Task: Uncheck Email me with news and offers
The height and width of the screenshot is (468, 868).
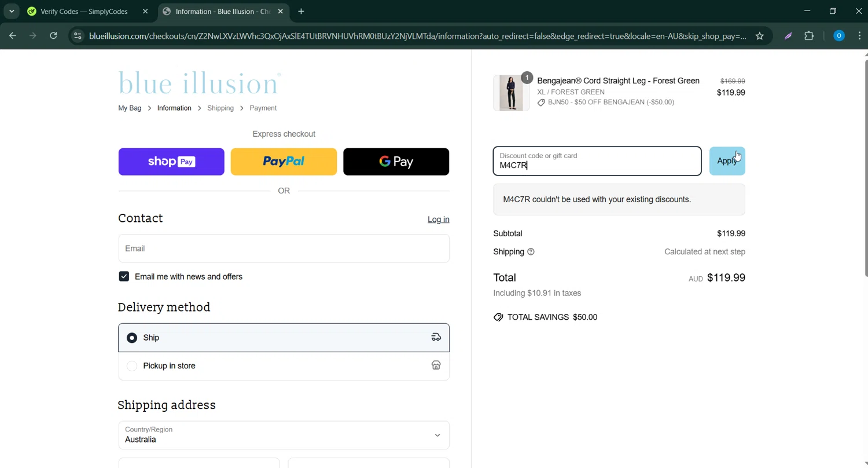Action: coord(124,277)
